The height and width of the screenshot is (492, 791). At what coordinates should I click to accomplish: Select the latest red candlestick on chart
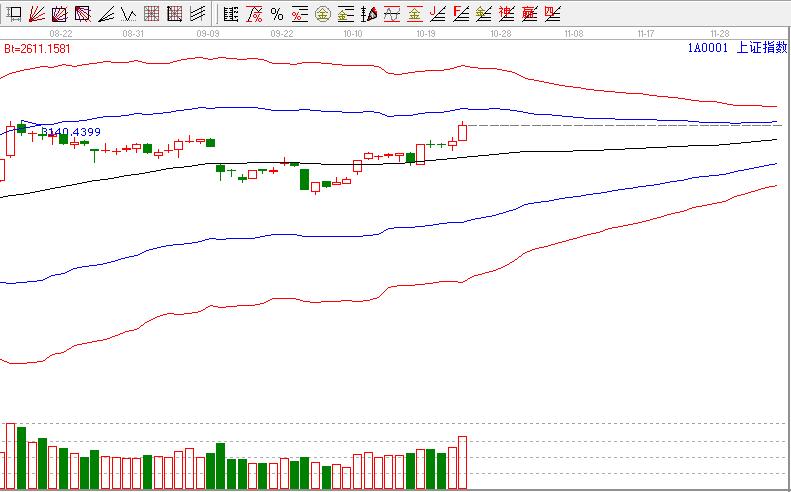tap(463, 132)
